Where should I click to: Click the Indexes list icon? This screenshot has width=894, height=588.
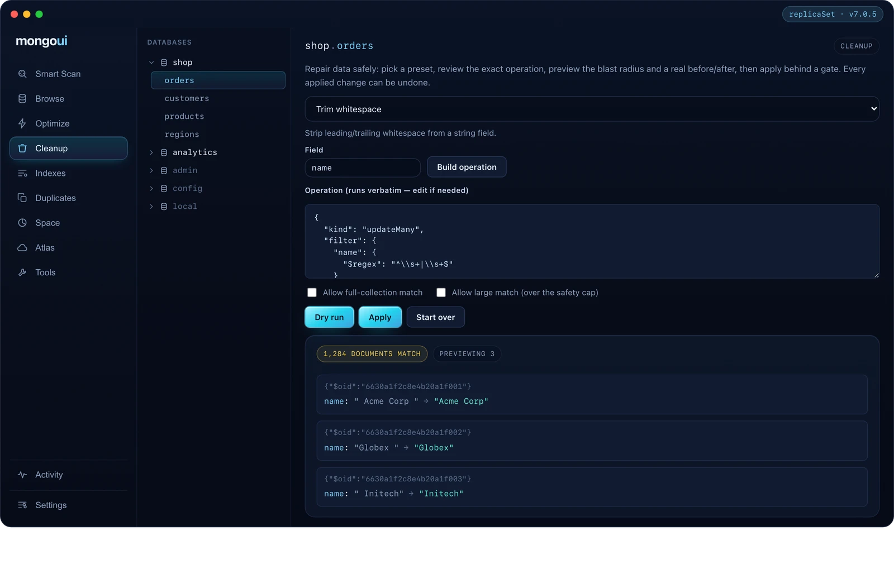tap(22, 173)
